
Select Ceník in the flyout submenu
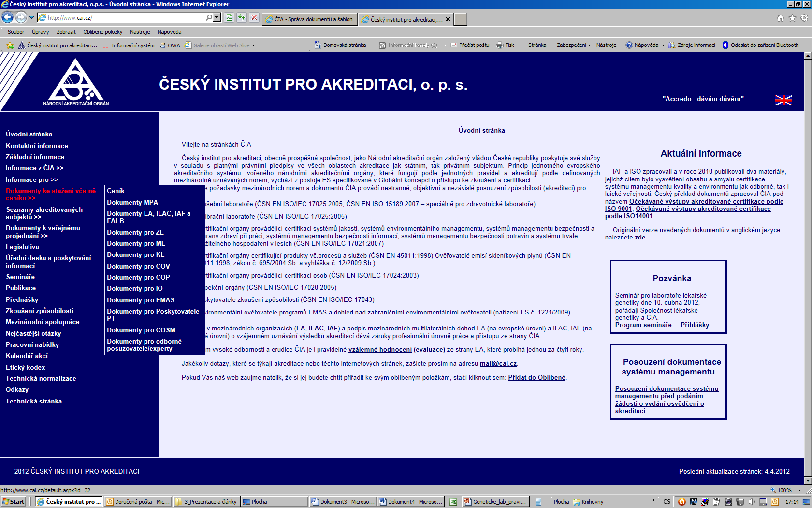pyautogui.click(x=116, y=191)
